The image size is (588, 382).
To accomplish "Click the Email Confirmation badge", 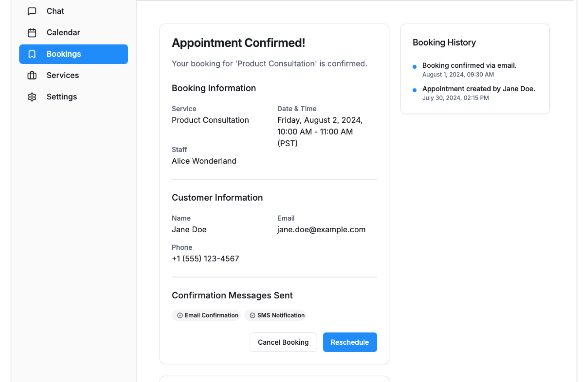I will click(x=206, y=316).
